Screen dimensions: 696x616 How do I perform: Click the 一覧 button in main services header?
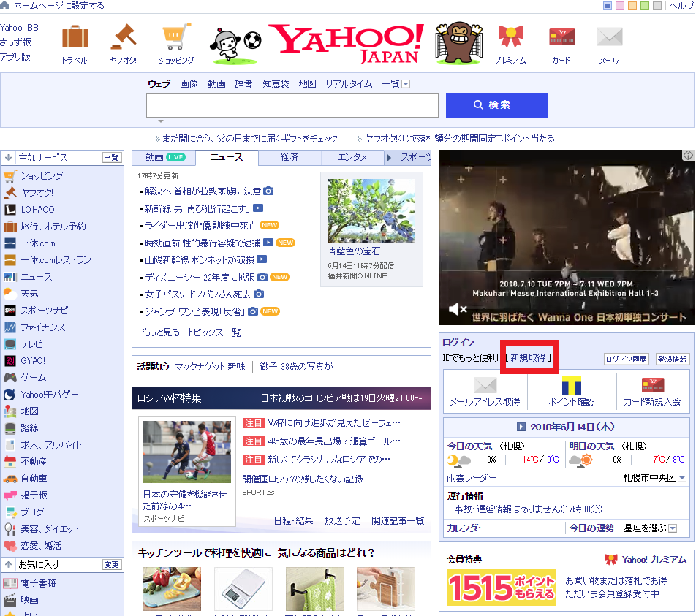[x=112, y=157]
